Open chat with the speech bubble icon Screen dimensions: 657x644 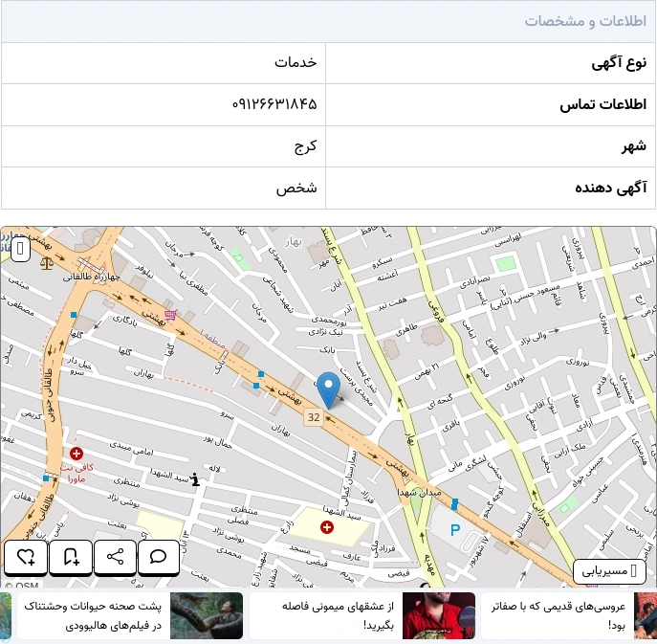(x=159, y=557)
